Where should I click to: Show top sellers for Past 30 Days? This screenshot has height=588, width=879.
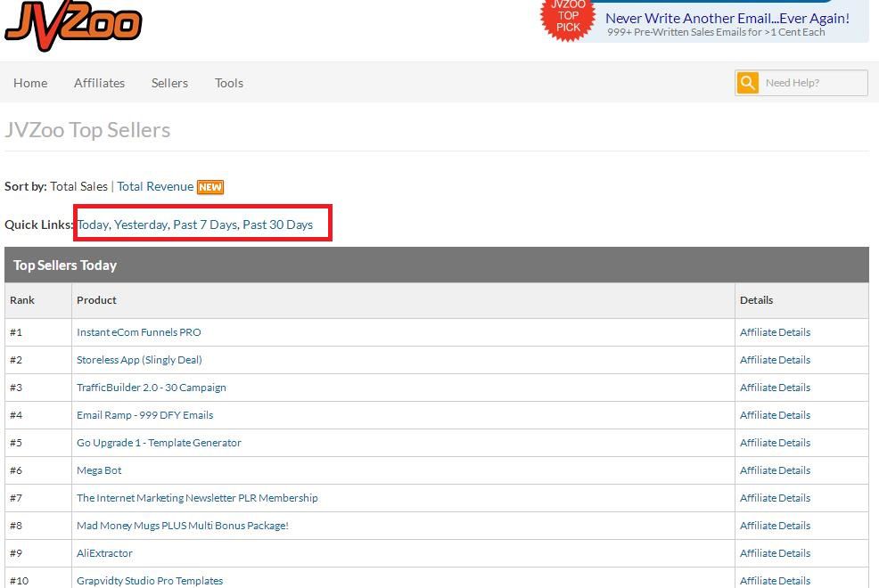[x=277, y=225]
